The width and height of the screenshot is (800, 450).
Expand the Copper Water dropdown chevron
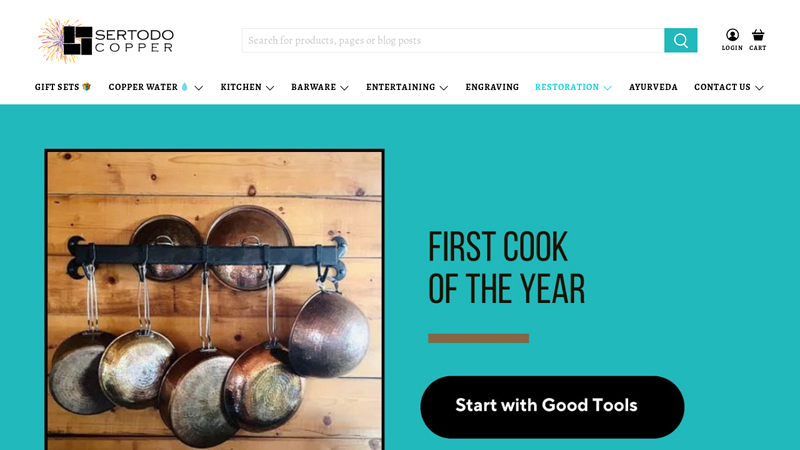tap(199, 88)
